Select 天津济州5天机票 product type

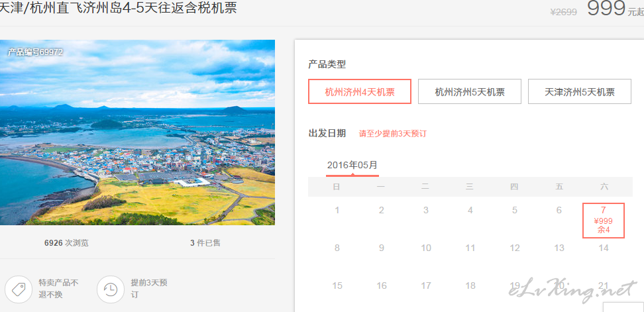tap(580, 91)
